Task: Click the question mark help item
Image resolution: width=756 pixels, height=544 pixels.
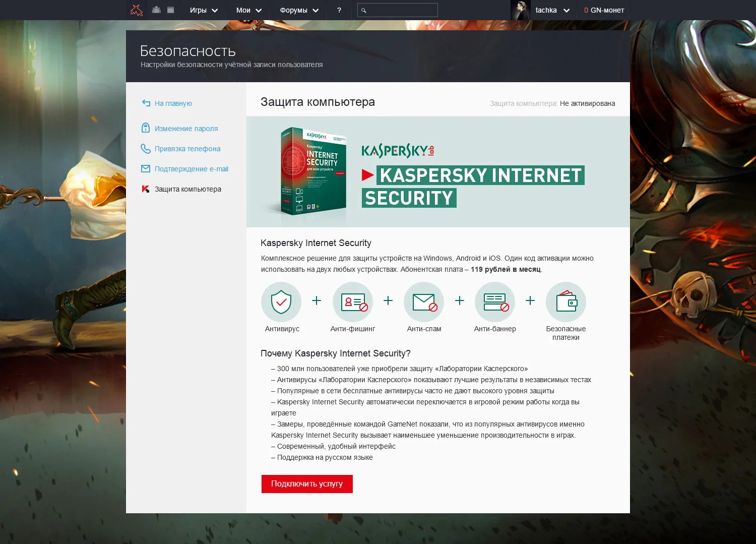Action: 339,10
